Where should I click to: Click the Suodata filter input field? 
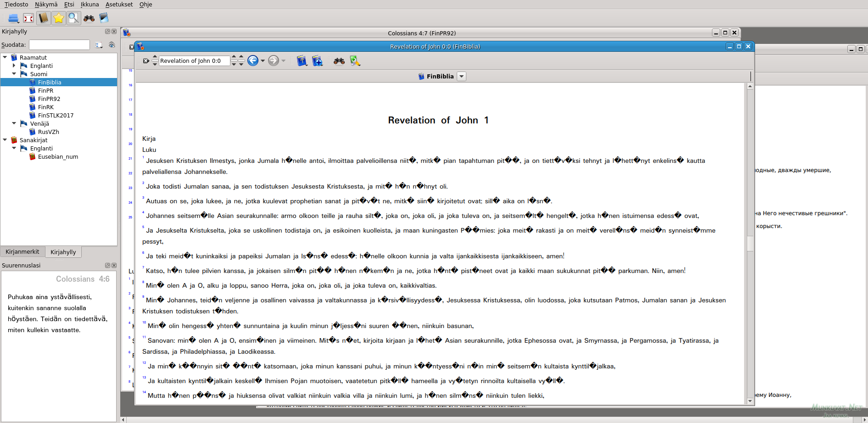point(60,45)
